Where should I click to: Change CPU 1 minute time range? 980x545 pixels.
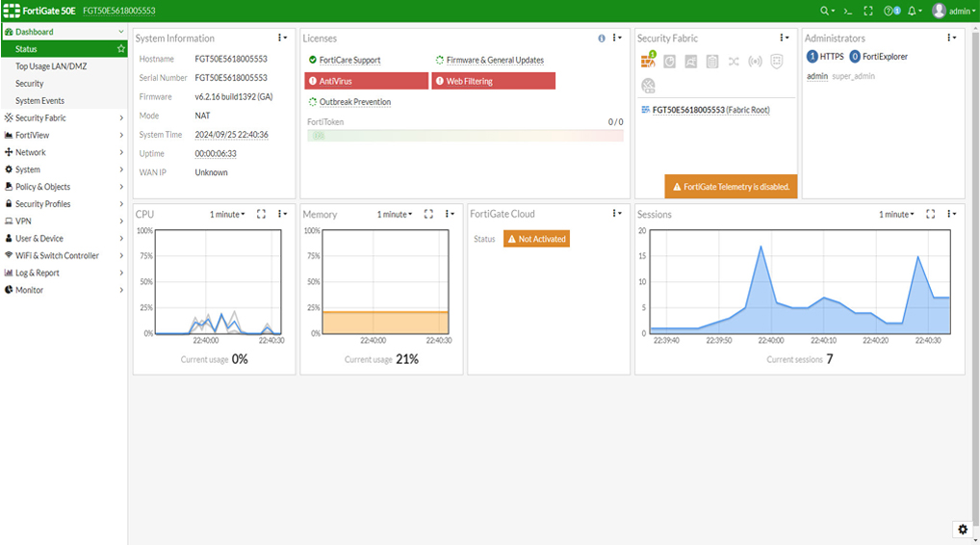click(227, 215)
